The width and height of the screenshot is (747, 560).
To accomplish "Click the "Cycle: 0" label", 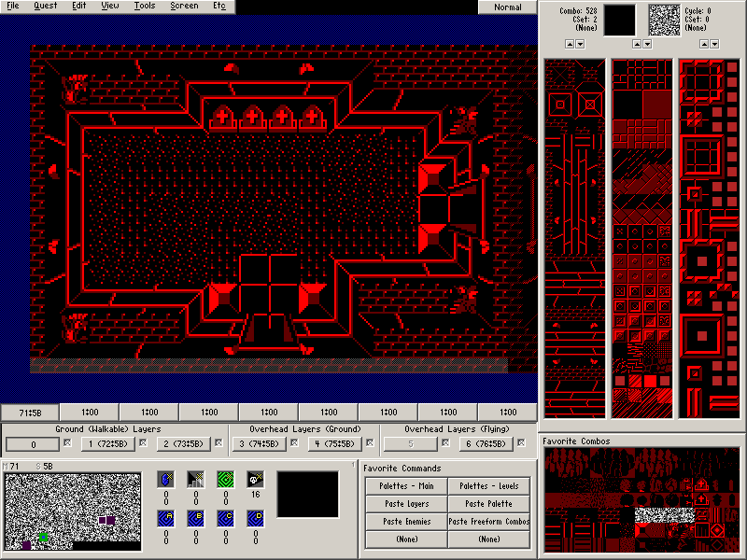I will click(698, 10).
